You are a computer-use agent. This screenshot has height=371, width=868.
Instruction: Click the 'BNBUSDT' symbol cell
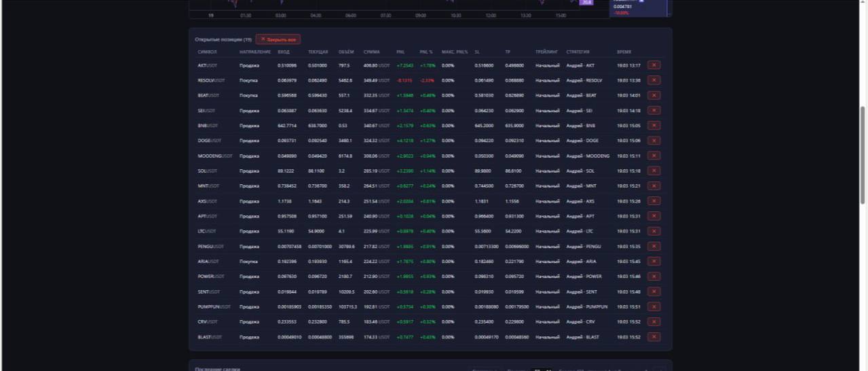tap(207, 125)
